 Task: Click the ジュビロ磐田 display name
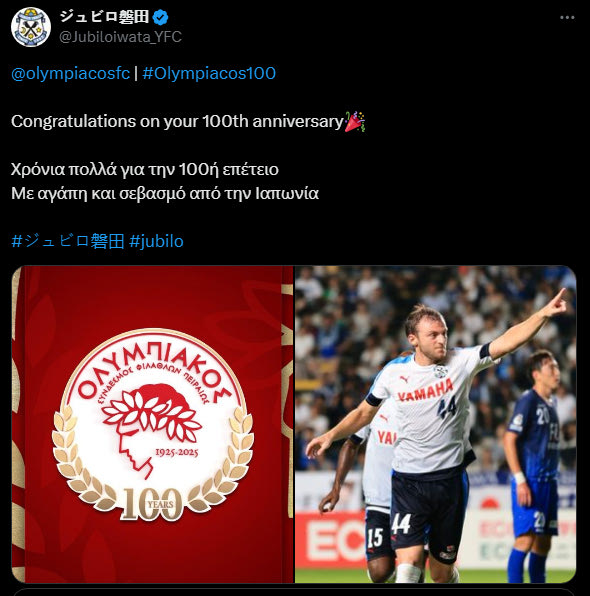coord(104,17)
